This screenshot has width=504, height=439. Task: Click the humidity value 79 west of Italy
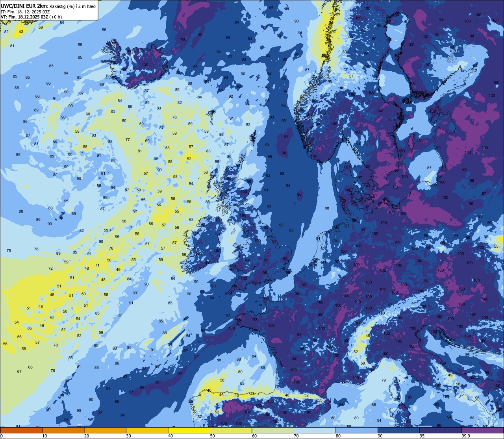[384, 380]
